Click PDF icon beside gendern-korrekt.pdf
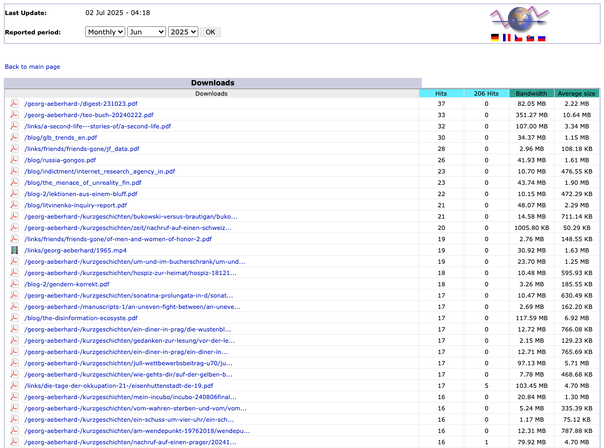Image resolution: width=604 pixels, height=448 pixels. [x=14, y=284]
